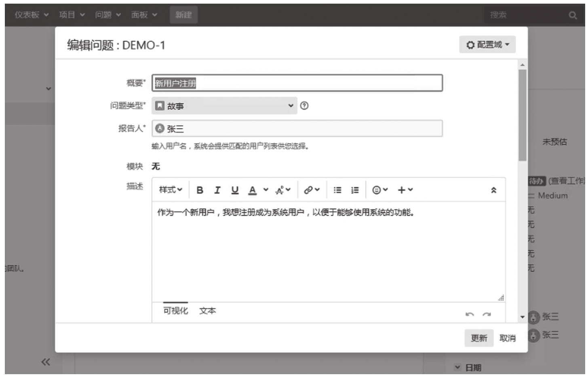Insert a numbered list in description
The height and width of the screenshot is (377, 588).
pyautogui.click(x=355, y=190)
